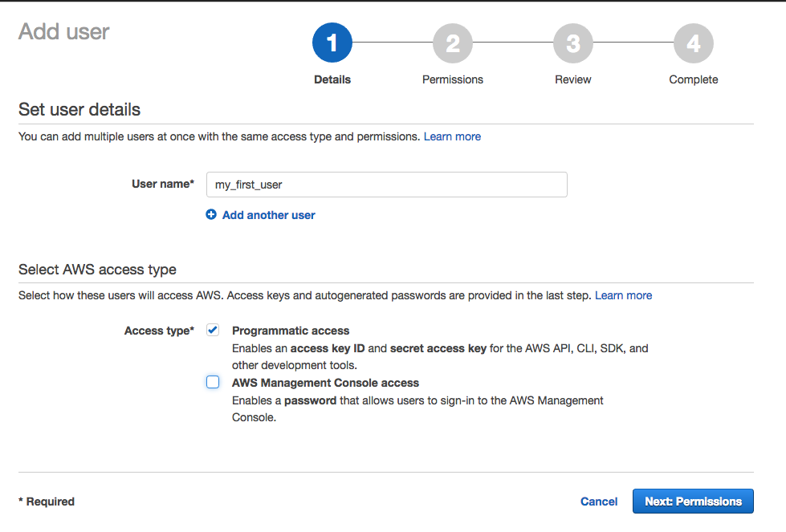Click the step 4 circle icon
Image resolution: width=786 pixels, height=532 pixels.
tap(694, 43)
